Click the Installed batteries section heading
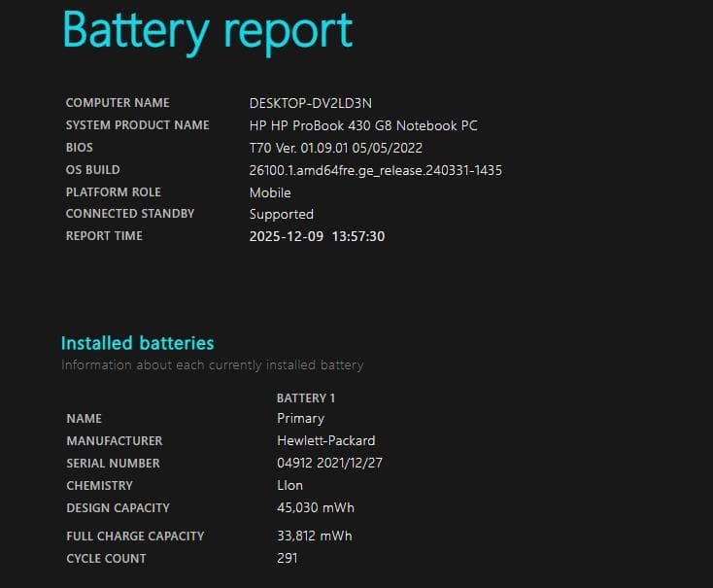The image size is (713, 588). (x=137, y=343)
